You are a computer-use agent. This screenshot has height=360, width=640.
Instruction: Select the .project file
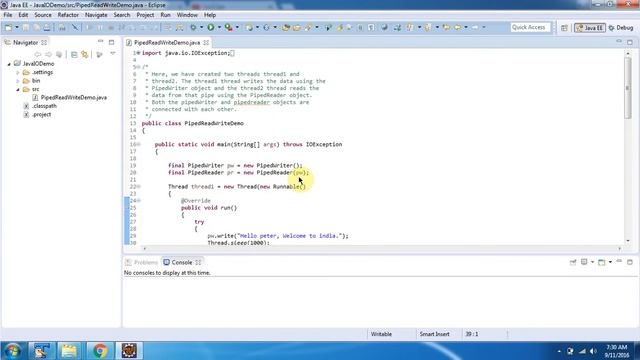tap(41, 115)
